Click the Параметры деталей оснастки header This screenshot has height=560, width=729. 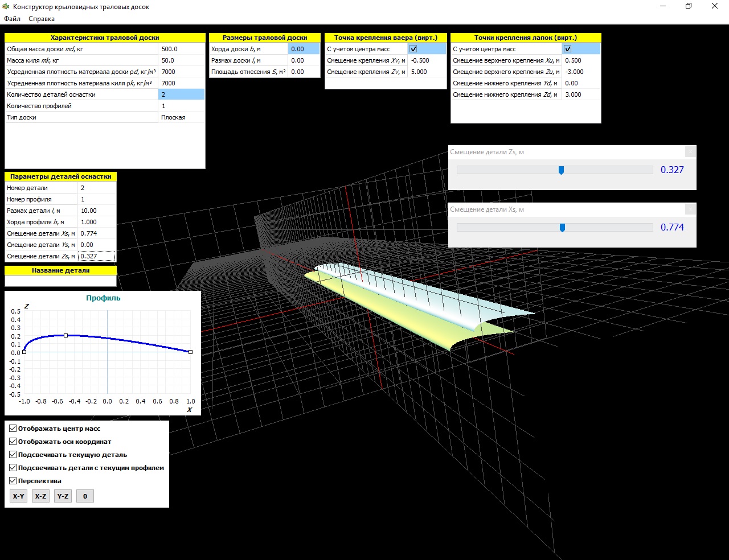coord(60,176)
